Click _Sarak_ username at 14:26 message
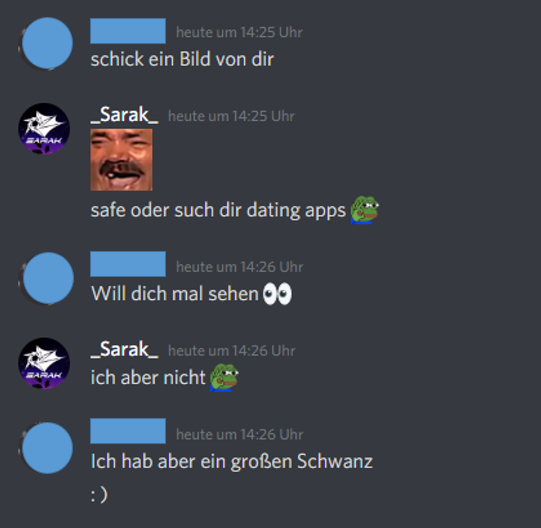 [125, 349]
